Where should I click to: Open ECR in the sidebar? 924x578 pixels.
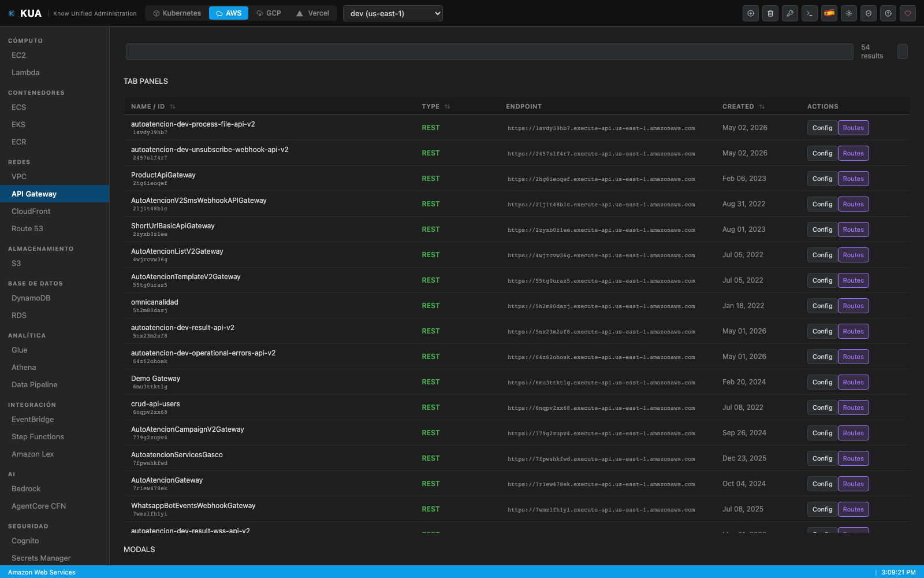click(54, 142)
